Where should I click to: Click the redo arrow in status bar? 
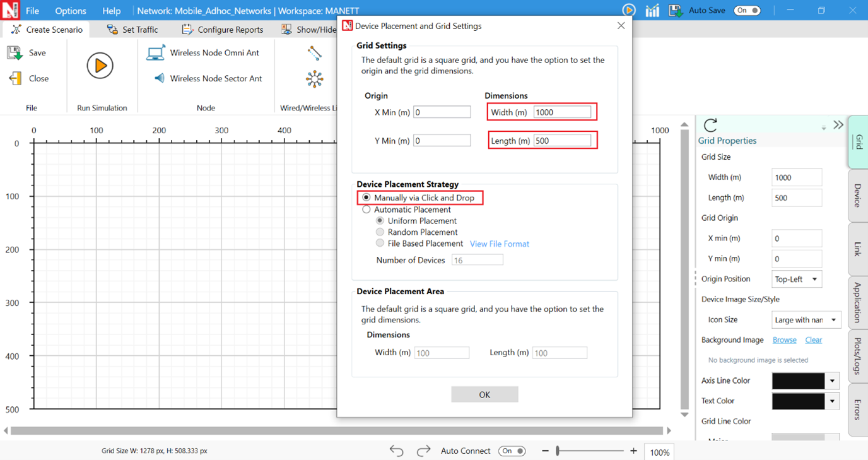423,451
